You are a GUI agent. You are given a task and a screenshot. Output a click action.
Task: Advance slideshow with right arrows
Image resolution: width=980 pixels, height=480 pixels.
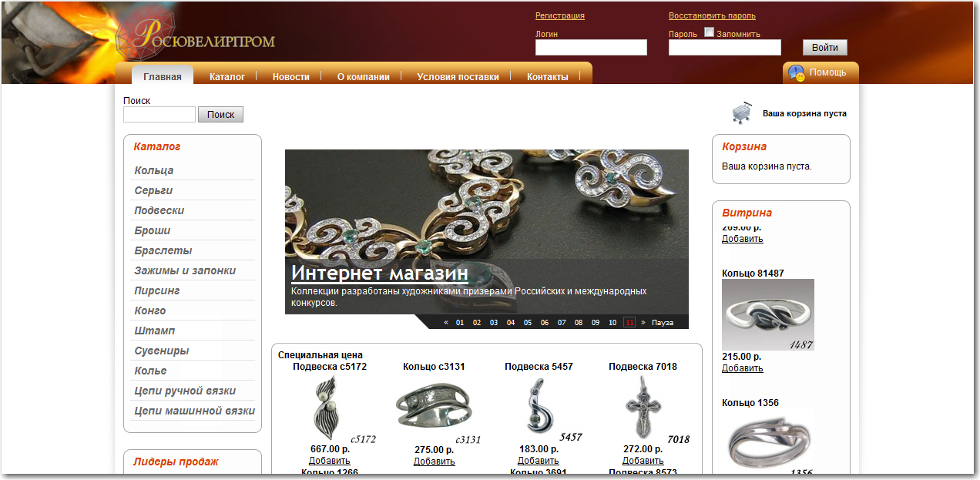point(643,323)
